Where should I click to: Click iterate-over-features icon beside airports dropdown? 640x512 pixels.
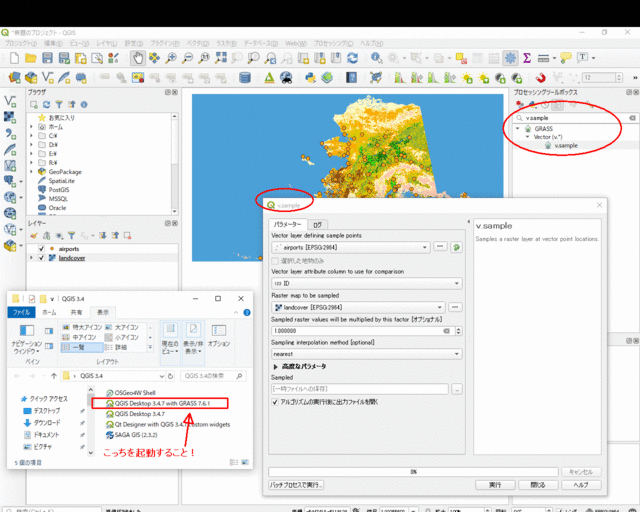tap(456, 247)
